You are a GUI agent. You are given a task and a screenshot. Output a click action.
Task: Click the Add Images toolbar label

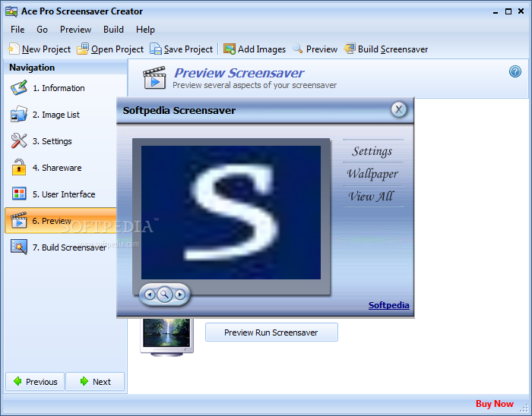(x=261, y=49)
